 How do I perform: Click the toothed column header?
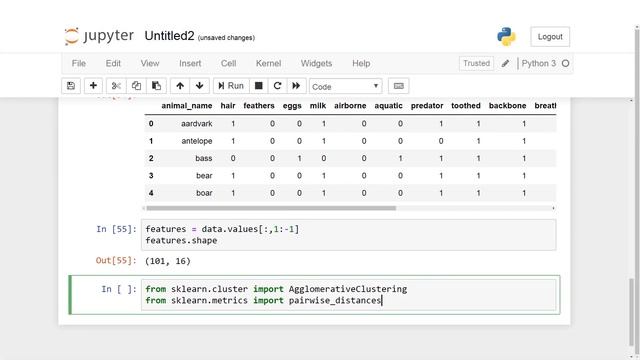click(x=466, y=106)
